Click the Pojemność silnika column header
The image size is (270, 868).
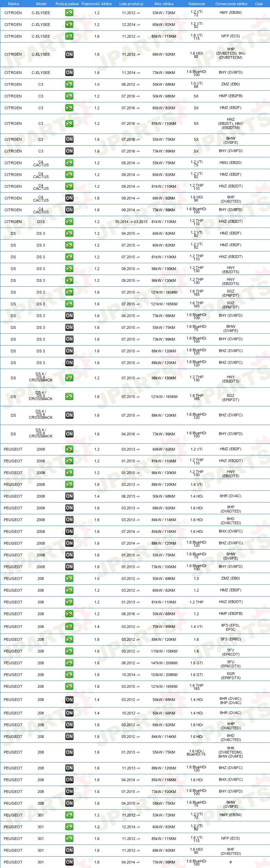coord(96,4)
